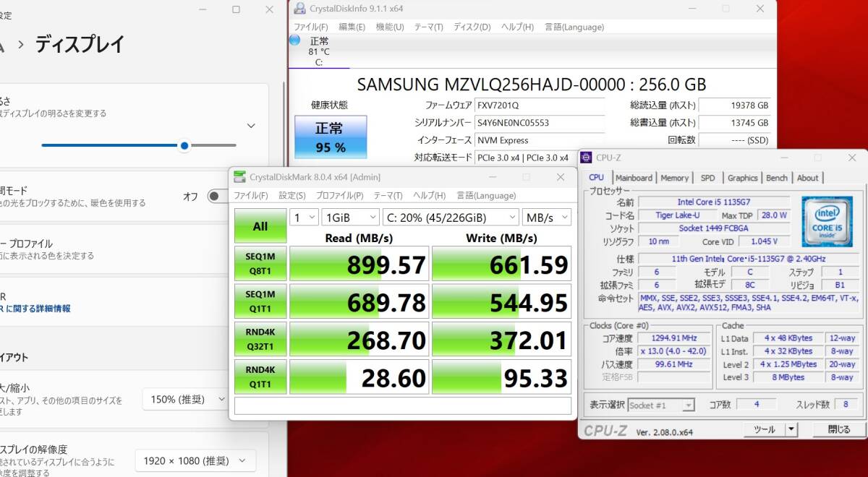Open 機能(U) menu in CrystalDiskInfo
868x477 pixels.
[390, 27]
